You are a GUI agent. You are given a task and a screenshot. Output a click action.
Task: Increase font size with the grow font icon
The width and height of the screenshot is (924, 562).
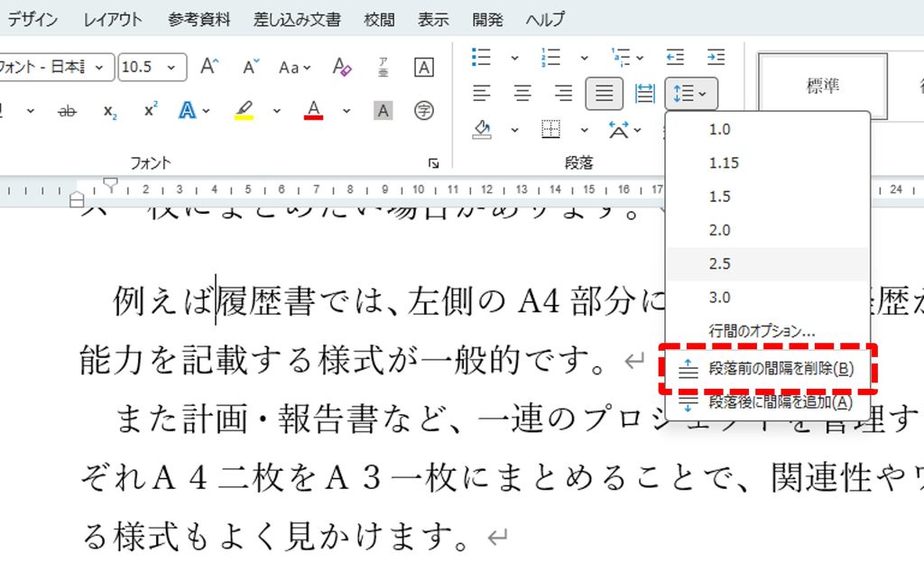(209, 67)
